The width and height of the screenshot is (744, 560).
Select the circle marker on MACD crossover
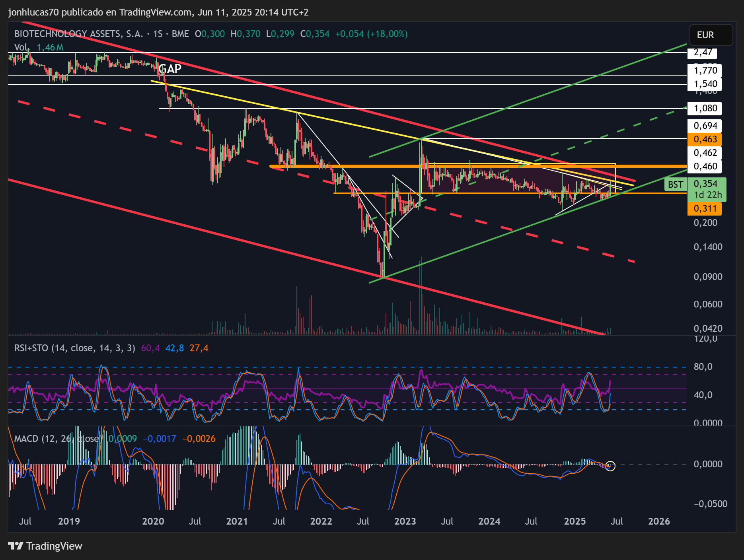click(610, 466)
